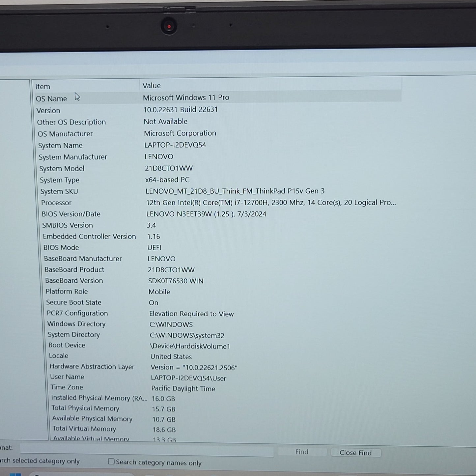Screen dimensions: 476x476
Task: Select the OS Name row
Action: click(x=217, y=98)
